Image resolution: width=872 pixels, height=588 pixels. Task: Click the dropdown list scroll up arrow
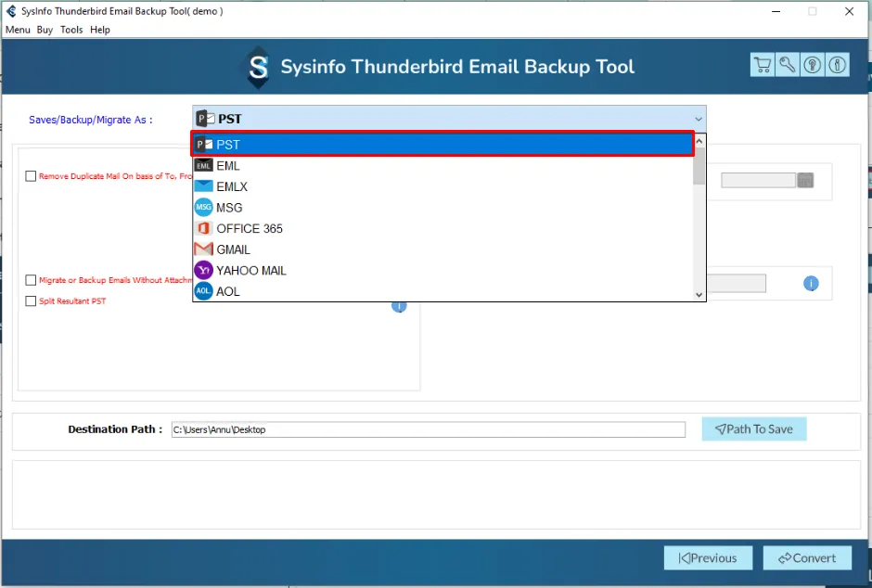click(x=699, y=141)
